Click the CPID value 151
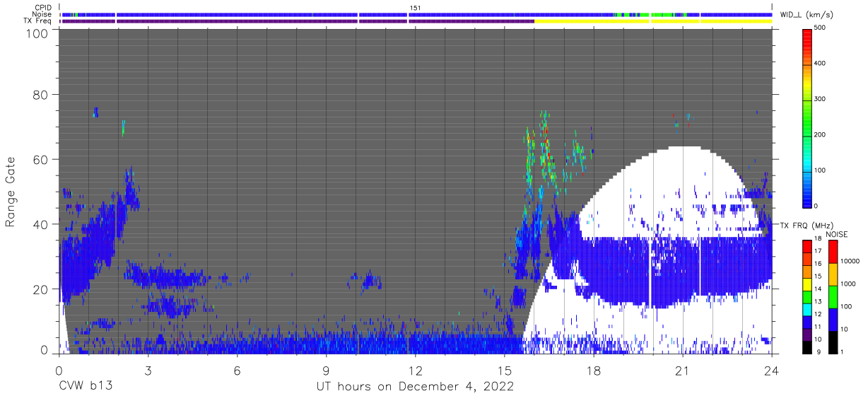The width and height of the screenshot is (868, 401). click(415, 8)
